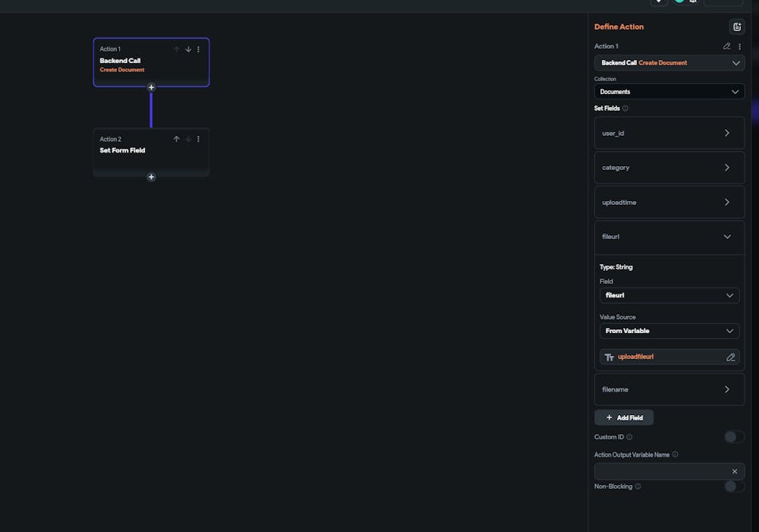Add action below Action 2 plus
759x532 pixels.
[151, 177]
